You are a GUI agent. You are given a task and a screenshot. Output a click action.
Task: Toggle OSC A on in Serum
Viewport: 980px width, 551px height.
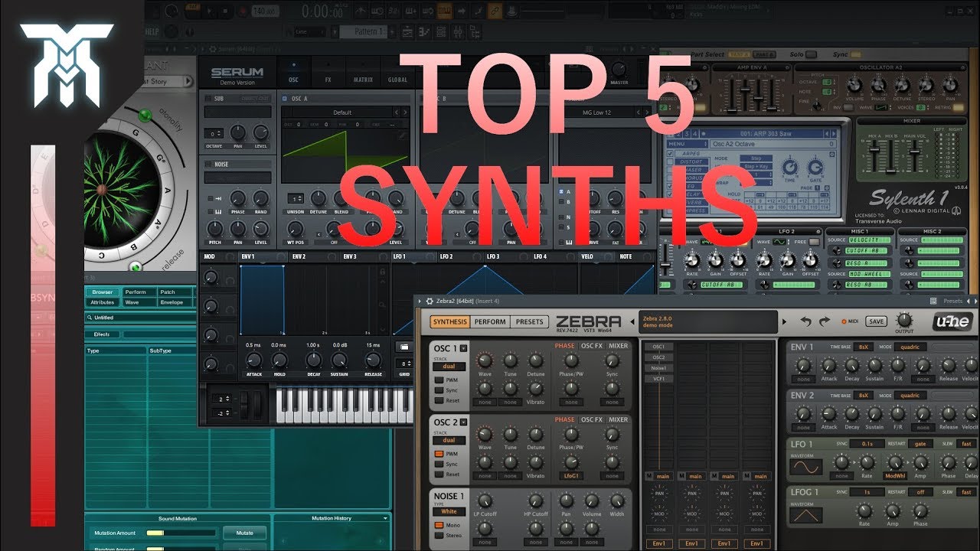pos(286,99)
